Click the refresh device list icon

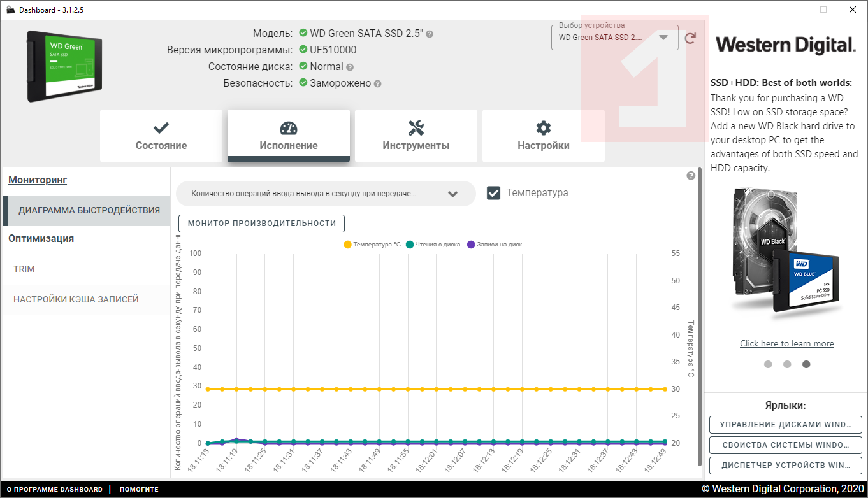tap(690, 38)
